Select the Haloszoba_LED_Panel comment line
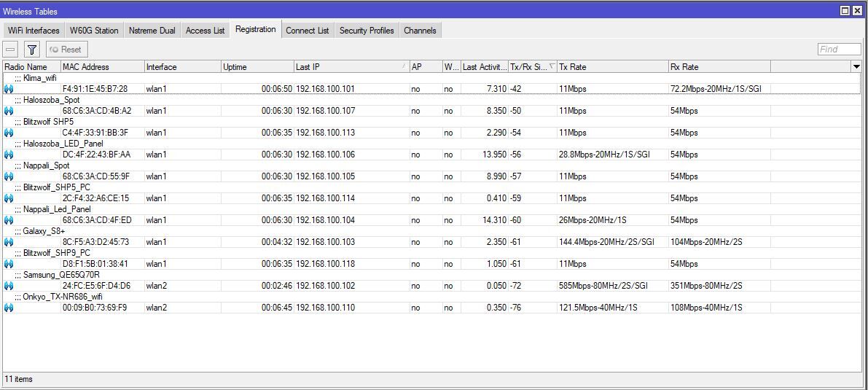The width and height of the screenshot is (868, 390). click(x=59, y=144)
